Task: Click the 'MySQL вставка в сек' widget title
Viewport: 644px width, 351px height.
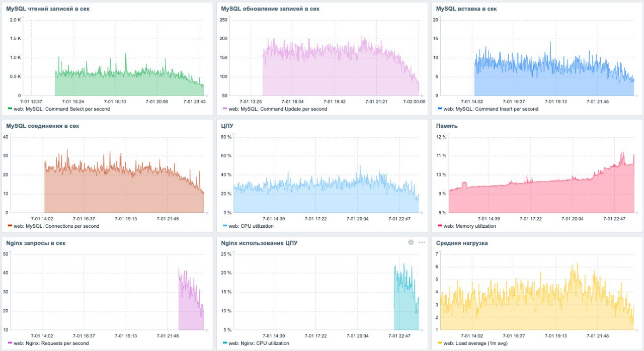Action: (466, 9)
